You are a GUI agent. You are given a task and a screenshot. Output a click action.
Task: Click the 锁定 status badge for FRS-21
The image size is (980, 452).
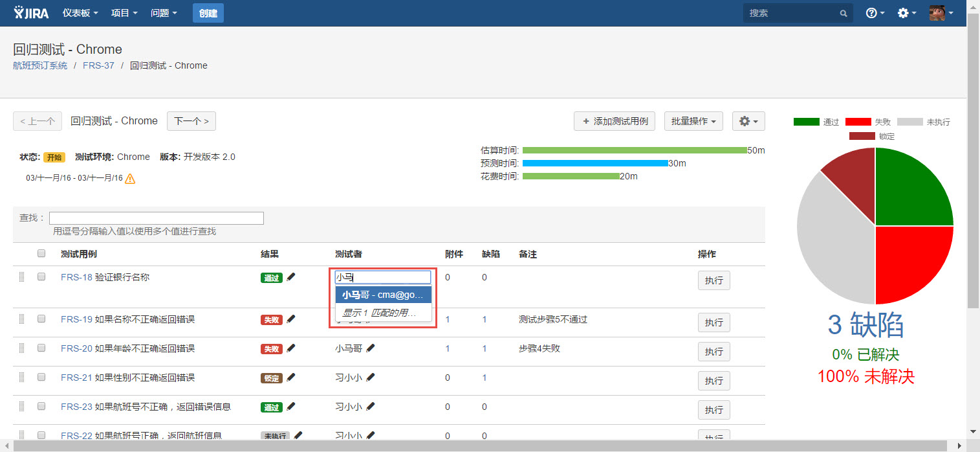coord(272,378)
